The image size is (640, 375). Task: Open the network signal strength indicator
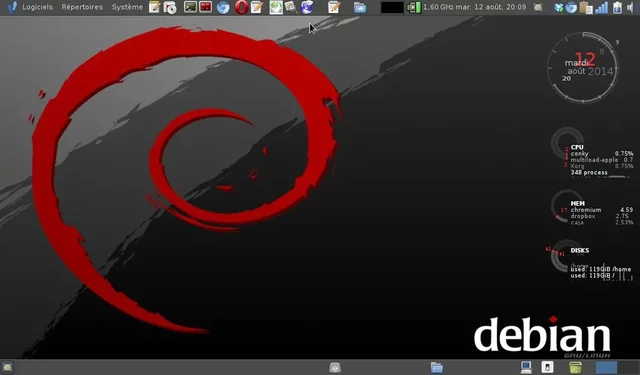(x=602, y=7)
